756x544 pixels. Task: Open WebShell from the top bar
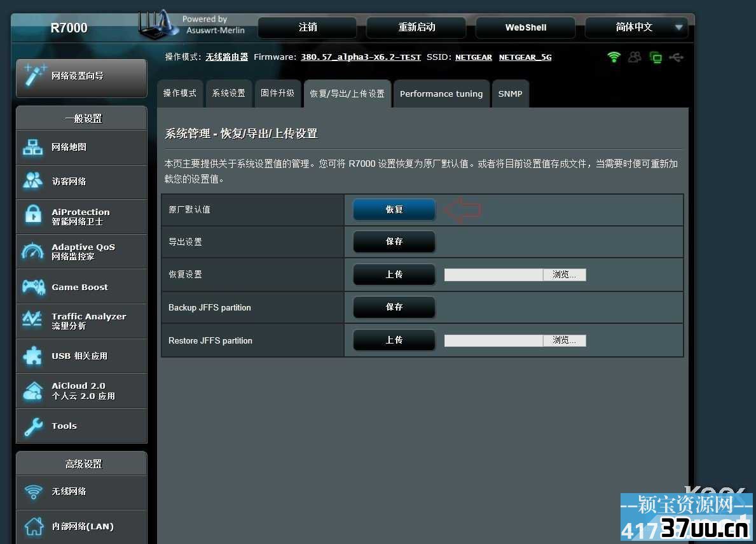point(526,27)
